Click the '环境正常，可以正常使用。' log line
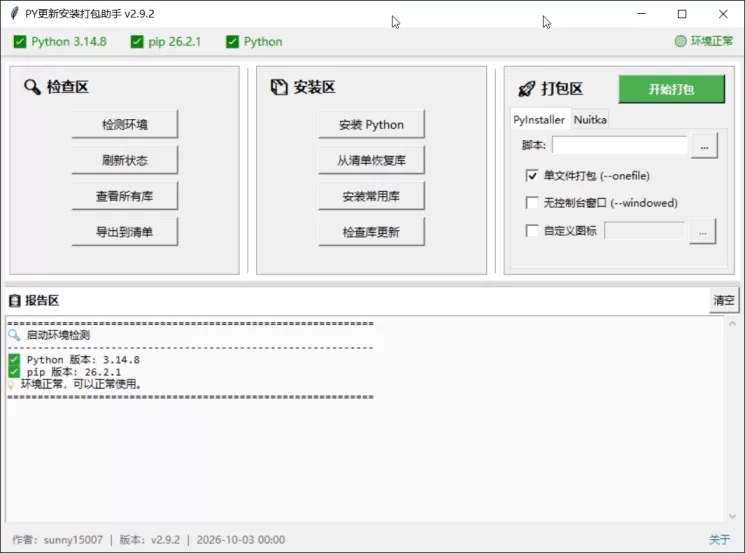The image size is (745, 553). [x=81, y=384]
